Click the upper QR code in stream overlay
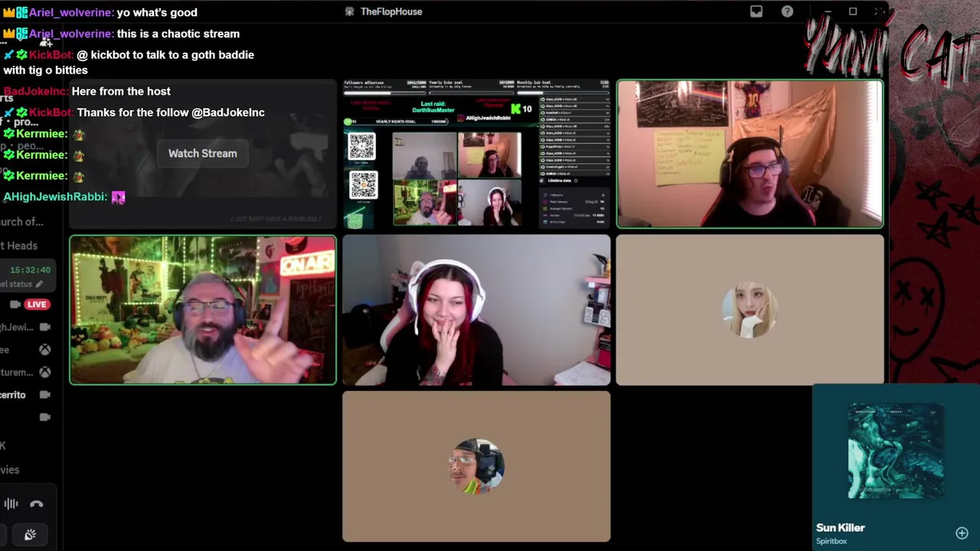The width and height of the screenshot is (980, 551). click(x=361, y=146)
